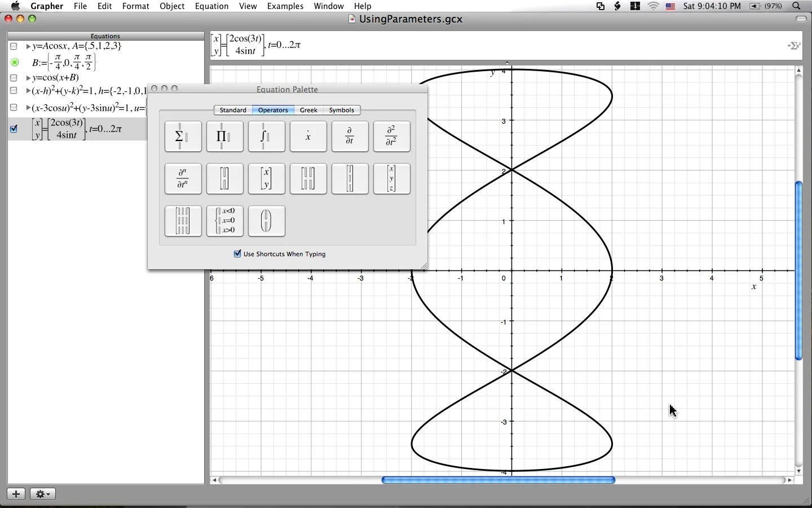Insert the piecewise conditions template
Viewport: 812px width, 508px height.
(x=224, y=221)
